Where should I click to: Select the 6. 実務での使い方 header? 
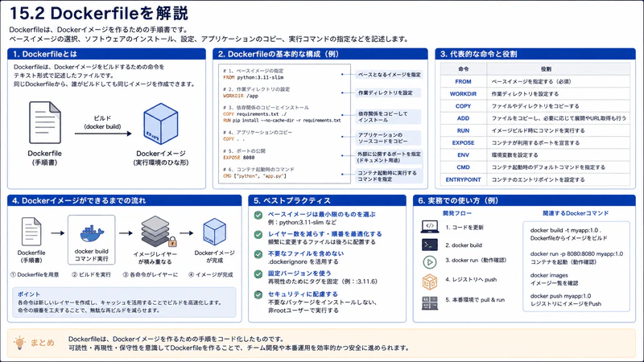click(524, 200)
